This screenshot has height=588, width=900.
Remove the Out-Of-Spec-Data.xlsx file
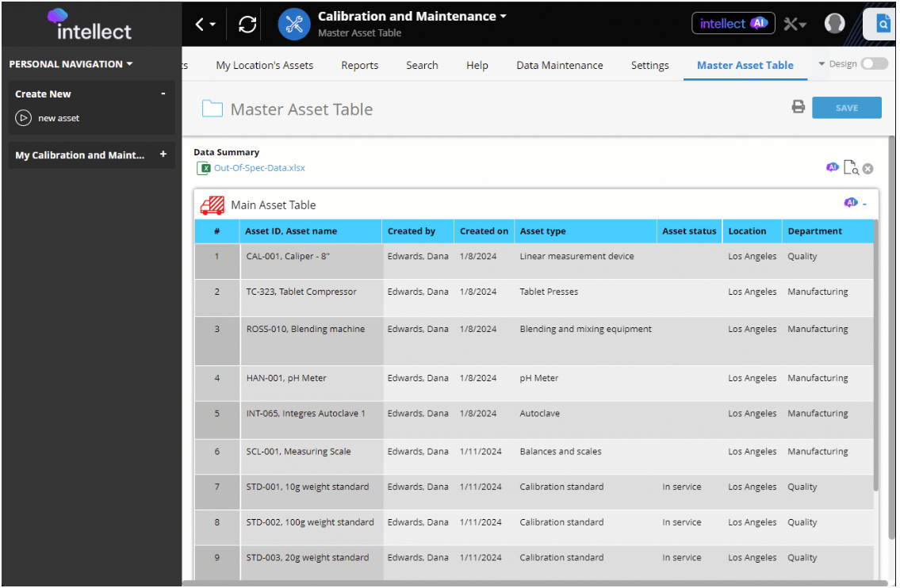pyautogui.click(x=867, y=167)
